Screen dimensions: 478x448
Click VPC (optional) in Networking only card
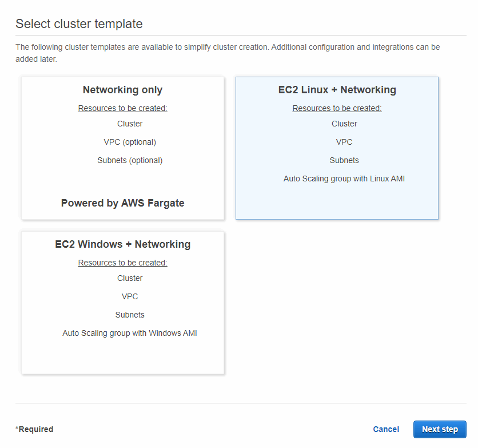(130, 142)
